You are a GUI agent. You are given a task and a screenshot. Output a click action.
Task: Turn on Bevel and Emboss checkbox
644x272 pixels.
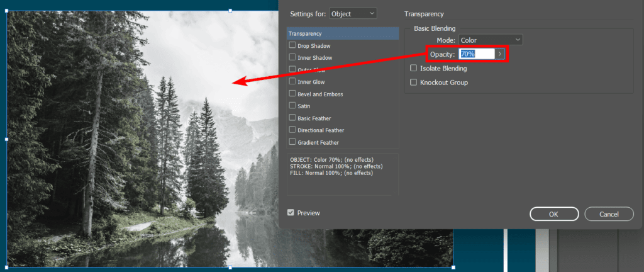pyautogui.click(x=292, y=94)
